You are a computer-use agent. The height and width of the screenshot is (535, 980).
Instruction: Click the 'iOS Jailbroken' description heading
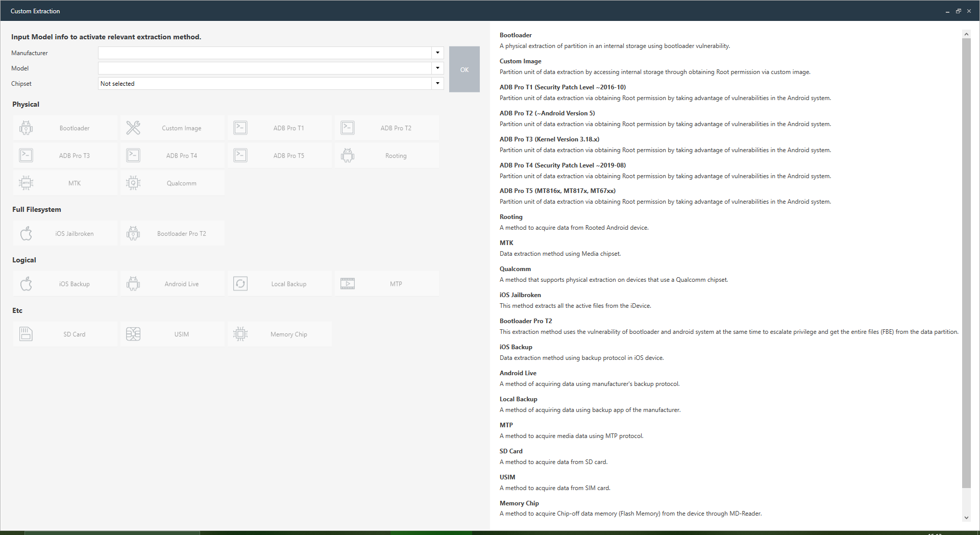(520, 295)
